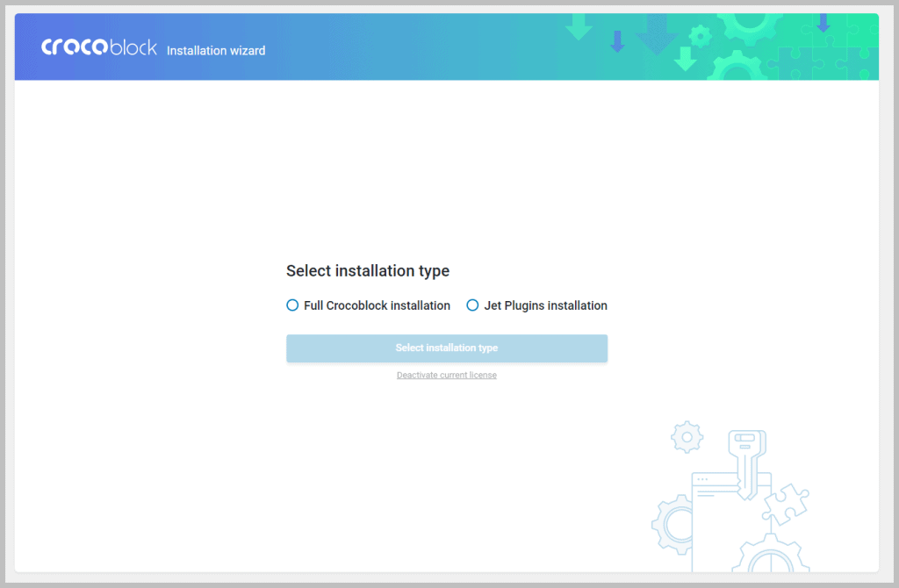Select the Full Crocoblock installation radio button
The width and height of the screenshot is (899, 588).
[x=291, y=305]
